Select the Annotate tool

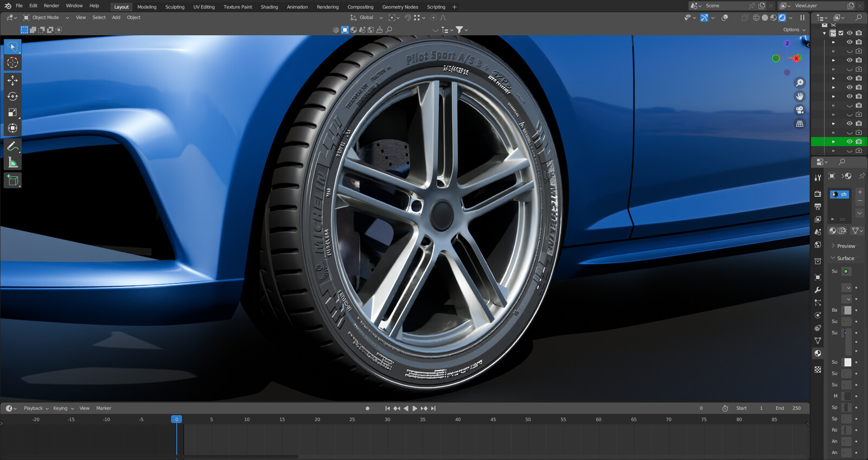tap(12, 146)
